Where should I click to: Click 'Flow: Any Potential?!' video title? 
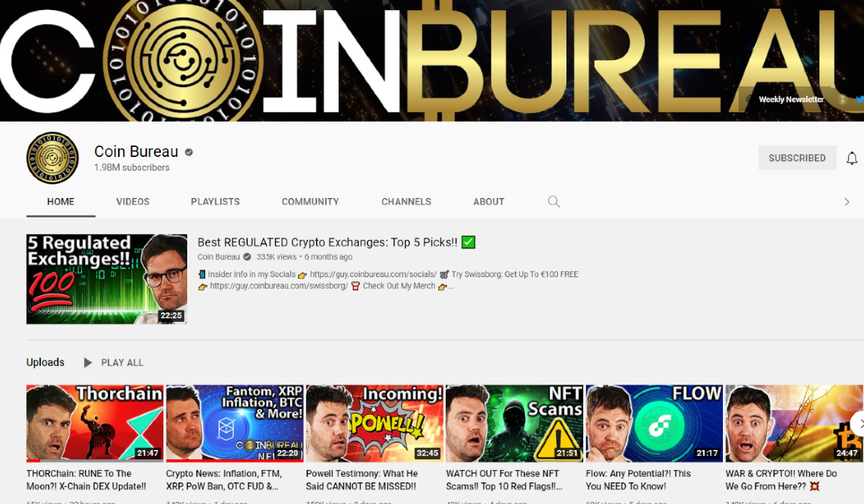(638, 480)
